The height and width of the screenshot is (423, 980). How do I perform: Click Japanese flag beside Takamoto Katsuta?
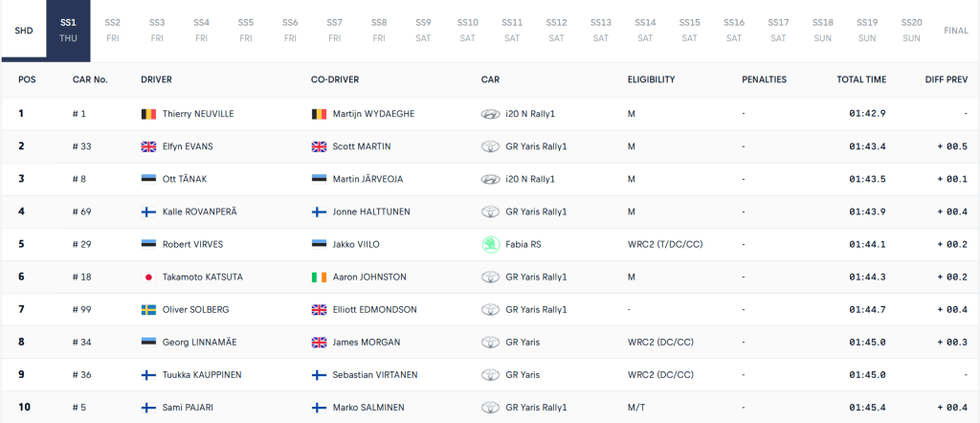tap(148, 277)
